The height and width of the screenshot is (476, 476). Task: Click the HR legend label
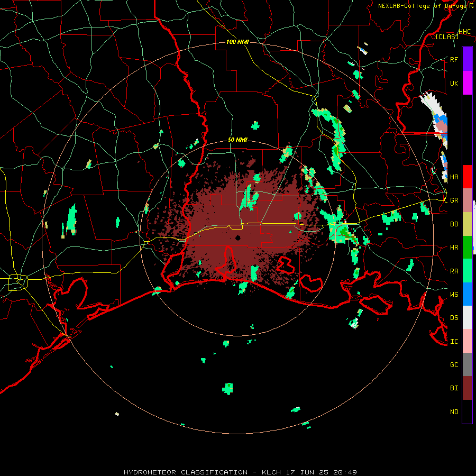454,248
